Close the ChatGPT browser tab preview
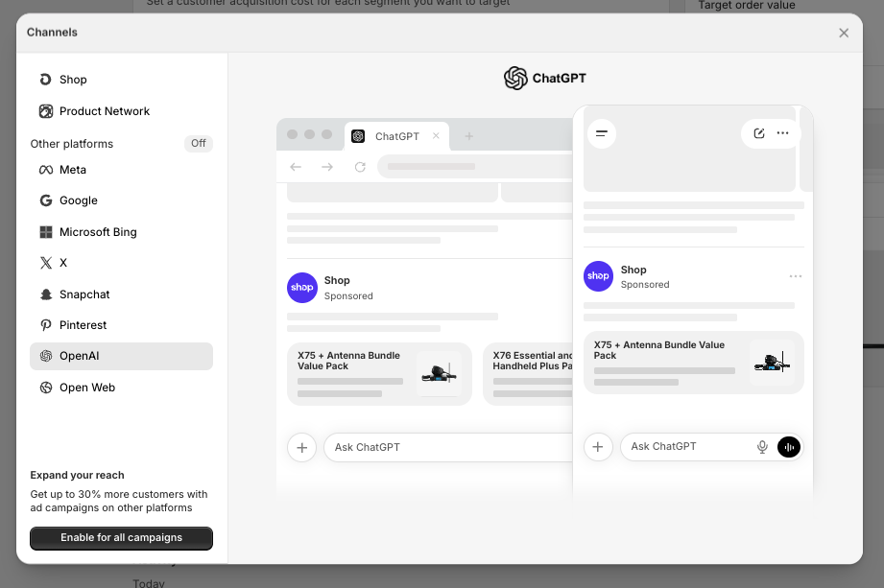 click(436, 136)
